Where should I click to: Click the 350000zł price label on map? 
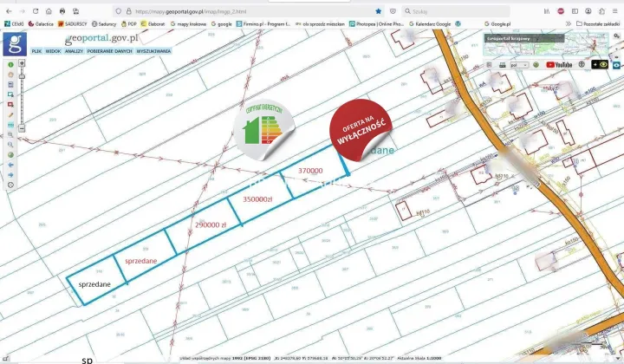click(257, 199)
